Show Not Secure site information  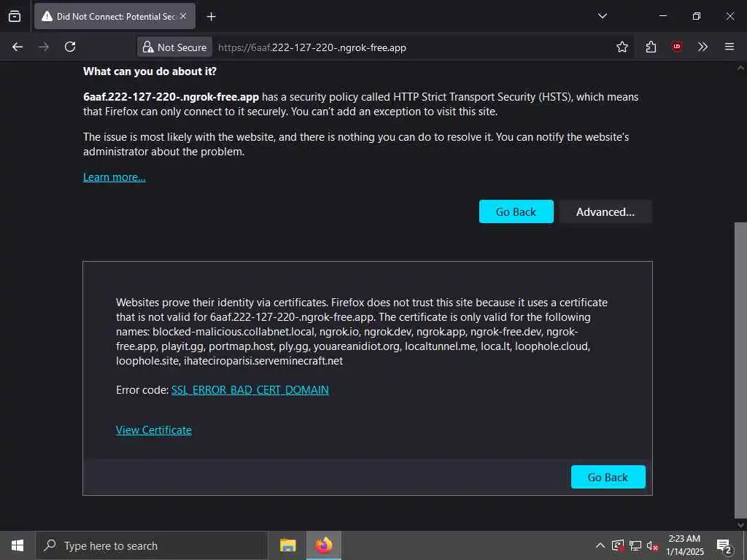[x=174, y=47]
